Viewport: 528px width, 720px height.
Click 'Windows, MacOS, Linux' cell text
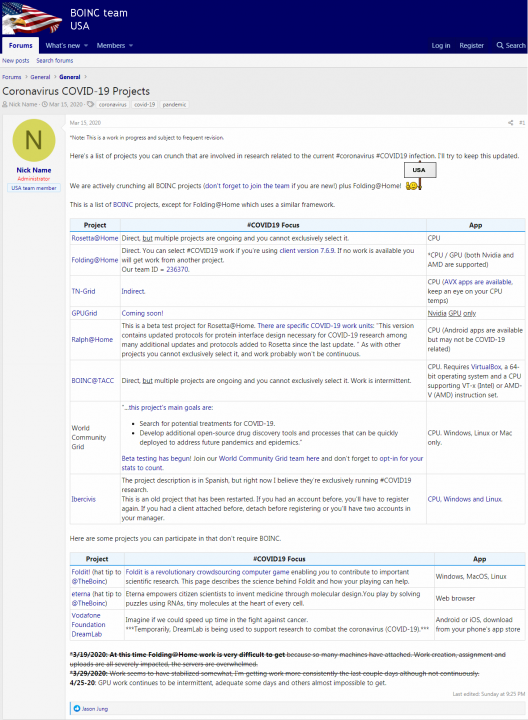tap(471, 576)
